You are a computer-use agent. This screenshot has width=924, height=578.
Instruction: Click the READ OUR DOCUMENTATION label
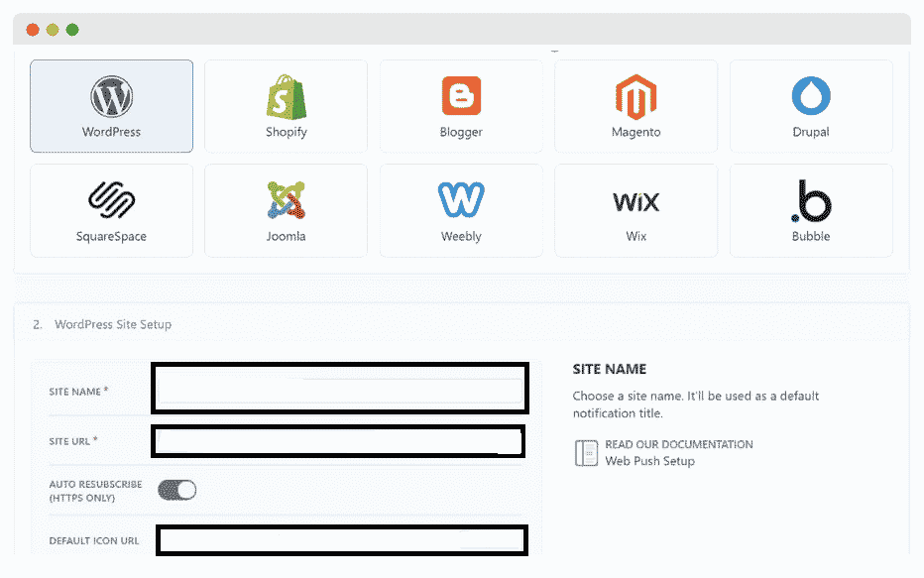click(679, 444)
